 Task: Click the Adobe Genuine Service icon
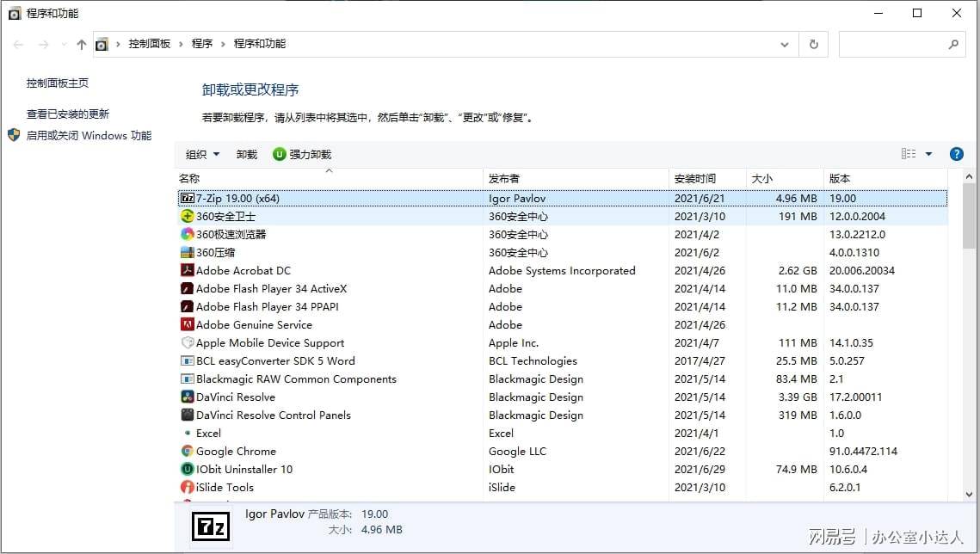(187, 325)
